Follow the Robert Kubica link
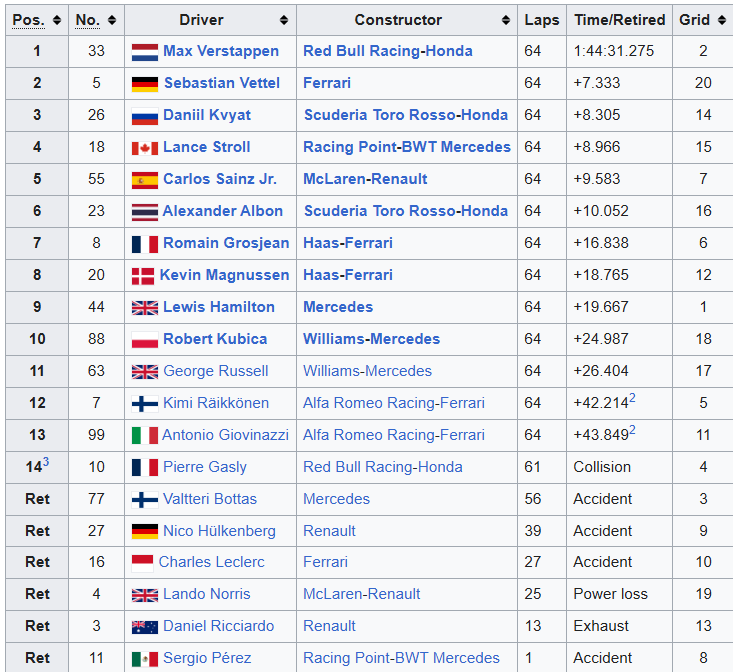Screen dimensions: 733x672 tap(215, 339)
